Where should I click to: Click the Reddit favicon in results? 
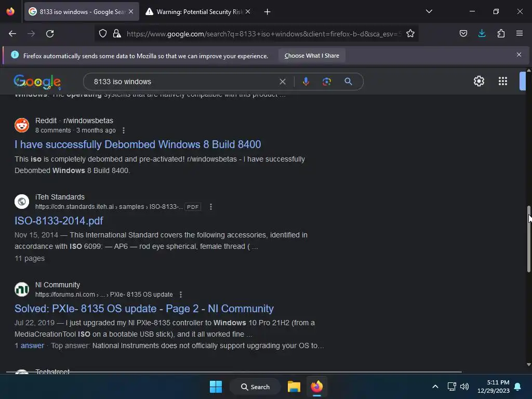[22, 125]
